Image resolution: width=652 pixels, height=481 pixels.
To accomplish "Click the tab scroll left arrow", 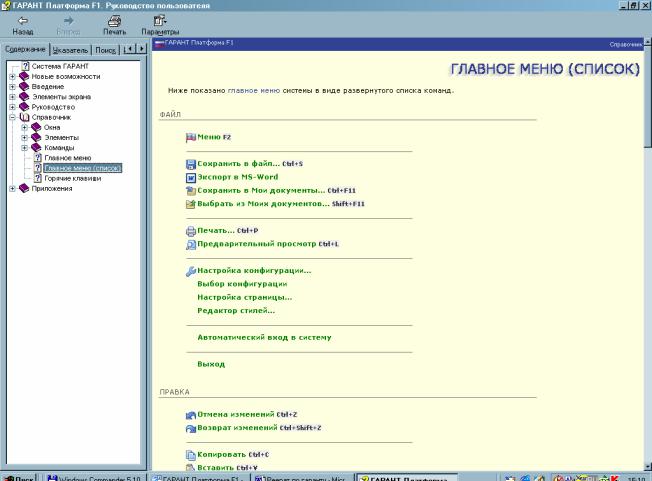I will [130, 49].
